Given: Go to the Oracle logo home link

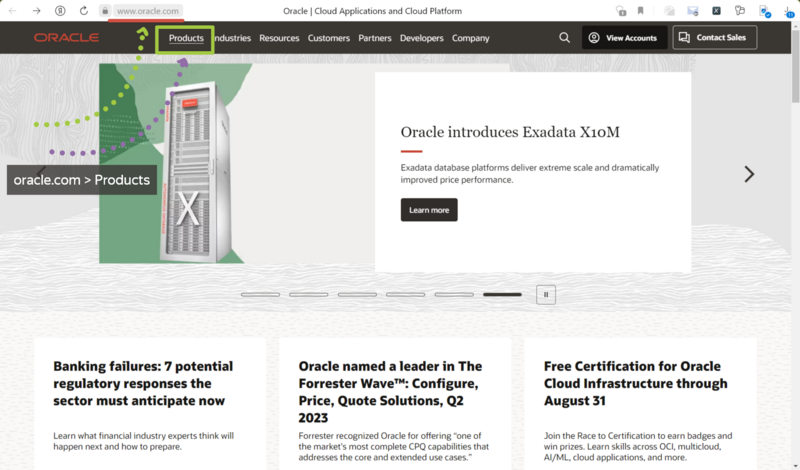Looking at the screenshot, I should (66, 37).
